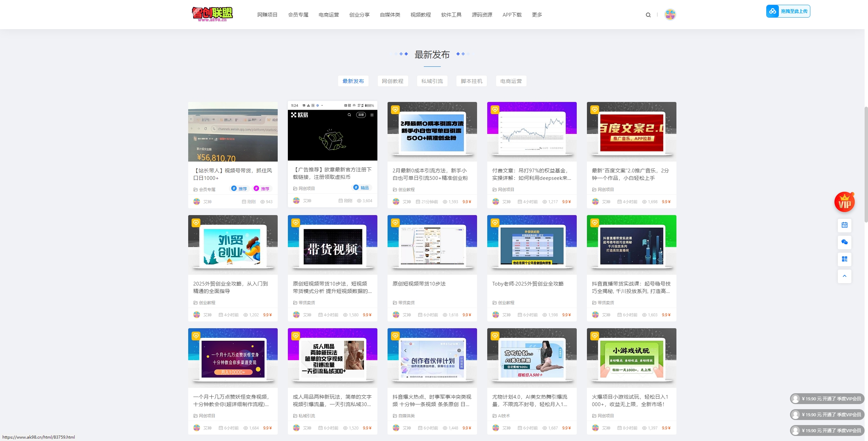
Task: Switch to the 脚本挂机 filter tab
Action: pyautogui.click(x=471, y=81)
